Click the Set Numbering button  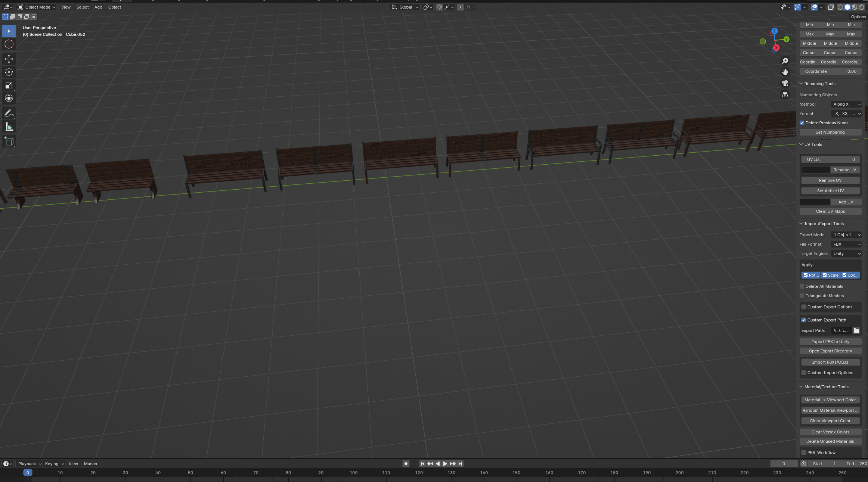(830, 132)
